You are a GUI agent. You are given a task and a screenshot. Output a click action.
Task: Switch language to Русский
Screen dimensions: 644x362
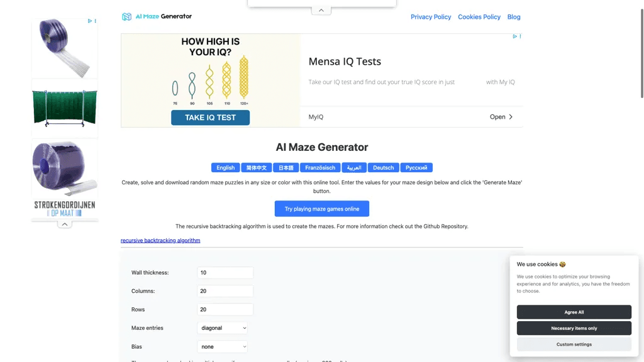tap(416, 167)
